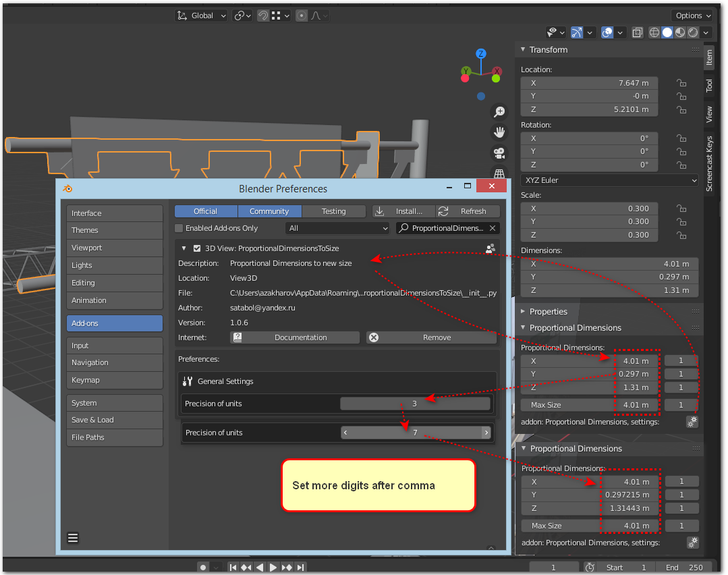The width and height of the screenshot is (728, 575).
Task: Click Precision of units slider value 3
Action: point(415,404)
